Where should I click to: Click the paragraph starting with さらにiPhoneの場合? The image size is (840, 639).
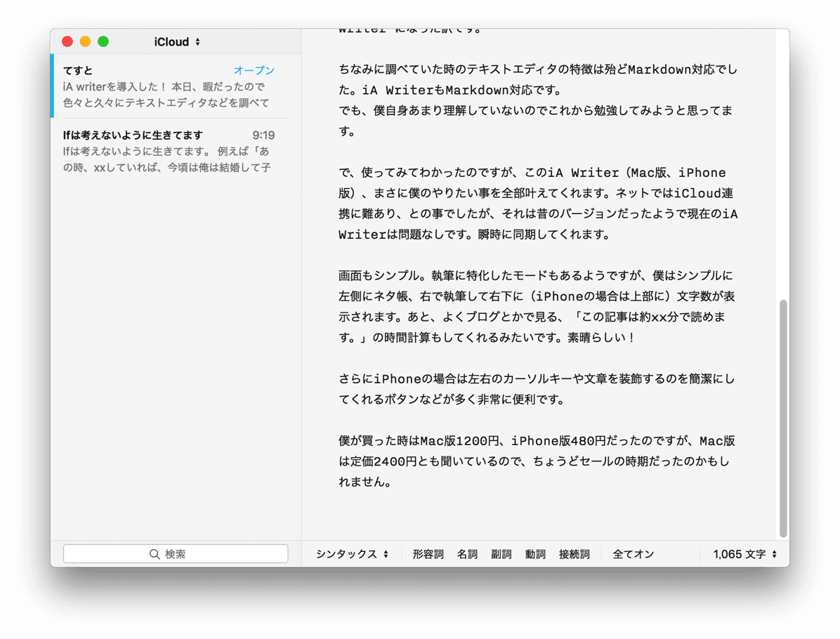pos(537,389)
